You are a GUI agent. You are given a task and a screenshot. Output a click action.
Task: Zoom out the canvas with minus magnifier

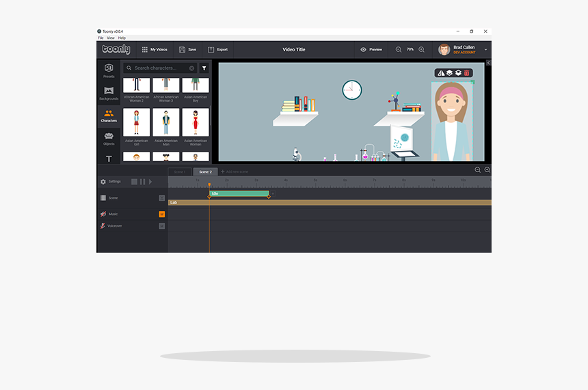click(399, 50)
